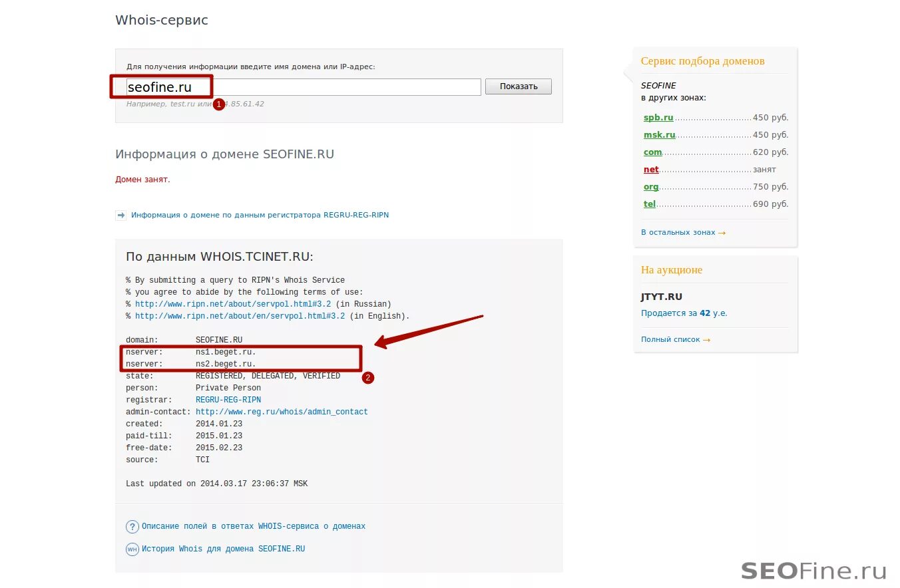900x588 pixels.
Task: Click the blue arrow icon before registrar info link
Action: click(x=121, y=215)
